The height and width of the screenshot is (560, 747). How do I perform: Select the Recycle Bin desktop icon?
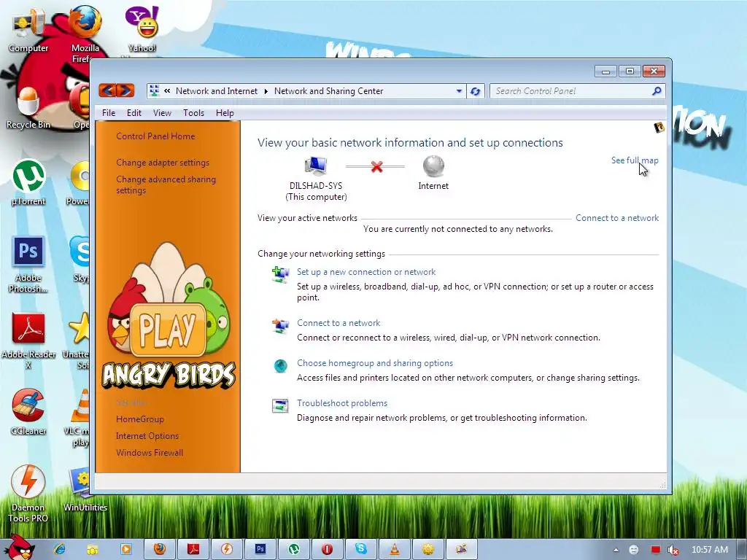[x=28, y=108]
